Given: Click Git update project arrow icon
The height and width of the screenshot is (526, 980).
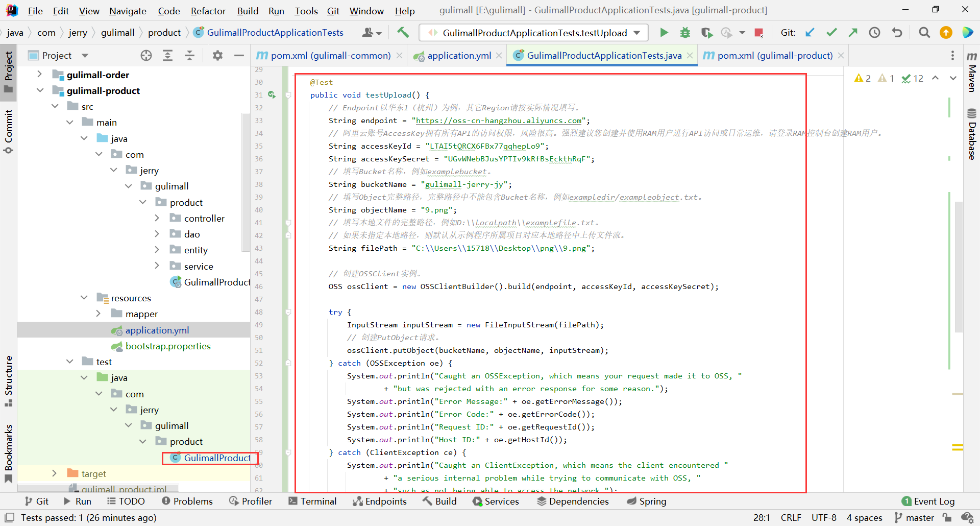Looking at the screenshot, I should [810, 33].
